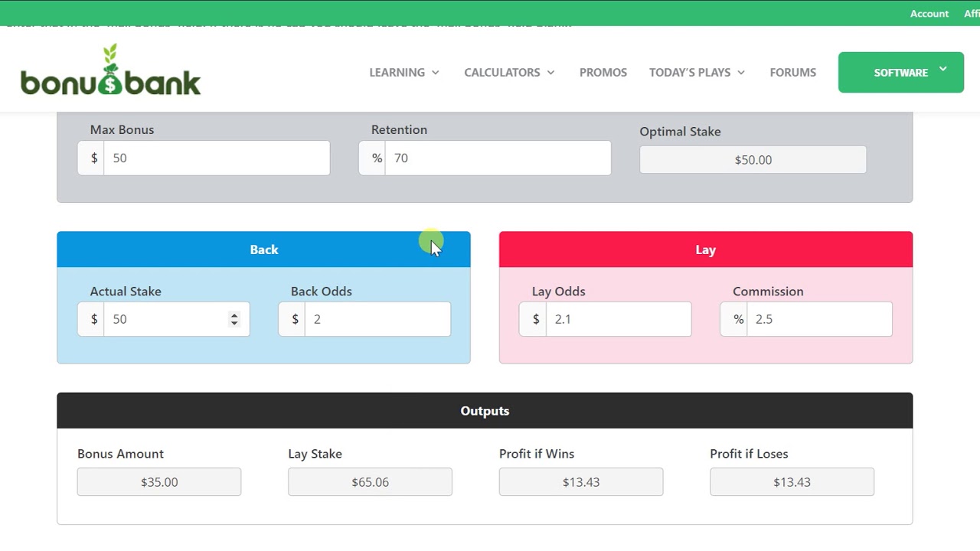Expand the Today's Plays chevron arrow
980x551 pixels.
tap(741, 73)
